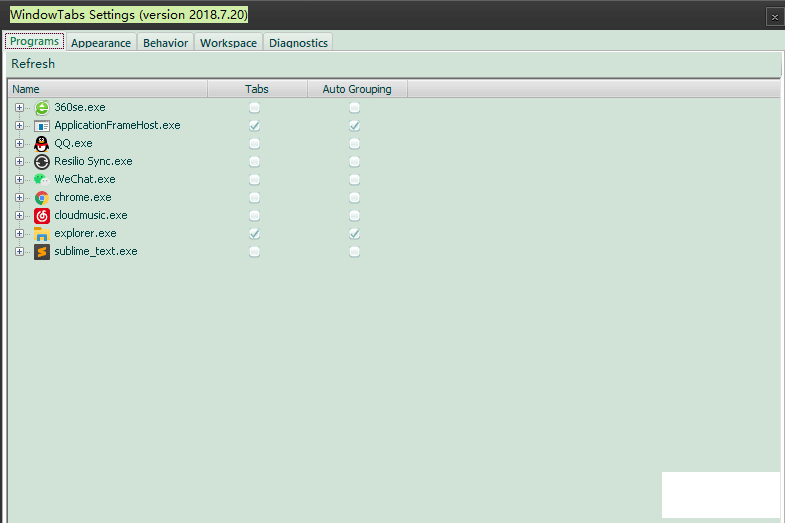Uncheck Tabs for explorer.exe
The image size is (785, 523).
254,234
